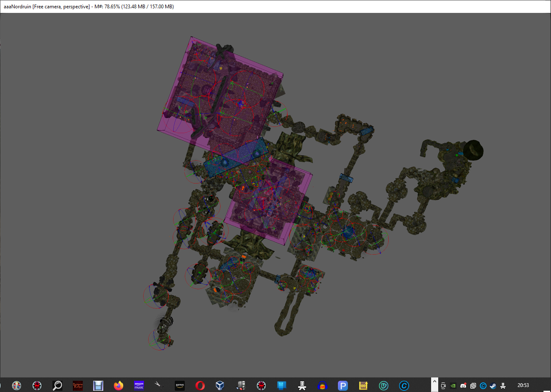Viewport: 551px width, 392px height.
Task: Open the Opera browser taskbar icon
Action: [x=200, y=386]
